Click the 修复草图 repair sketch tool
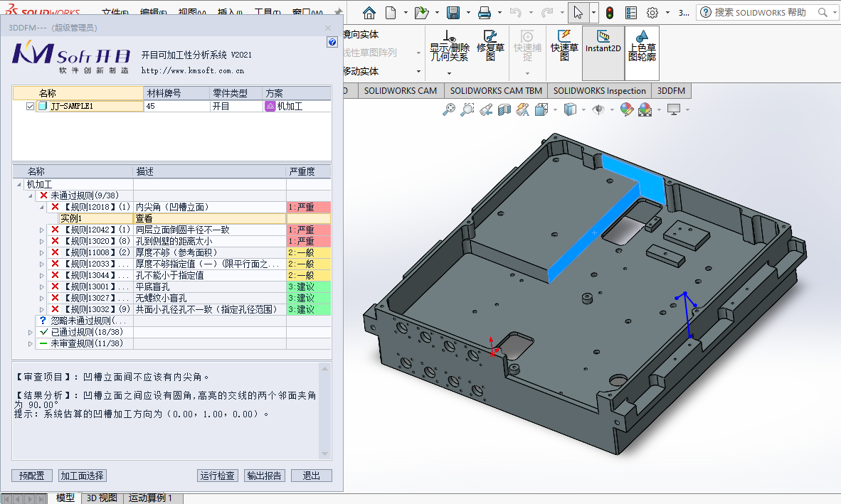The height and width of the screenshot is (504, 841). point(490,47)
